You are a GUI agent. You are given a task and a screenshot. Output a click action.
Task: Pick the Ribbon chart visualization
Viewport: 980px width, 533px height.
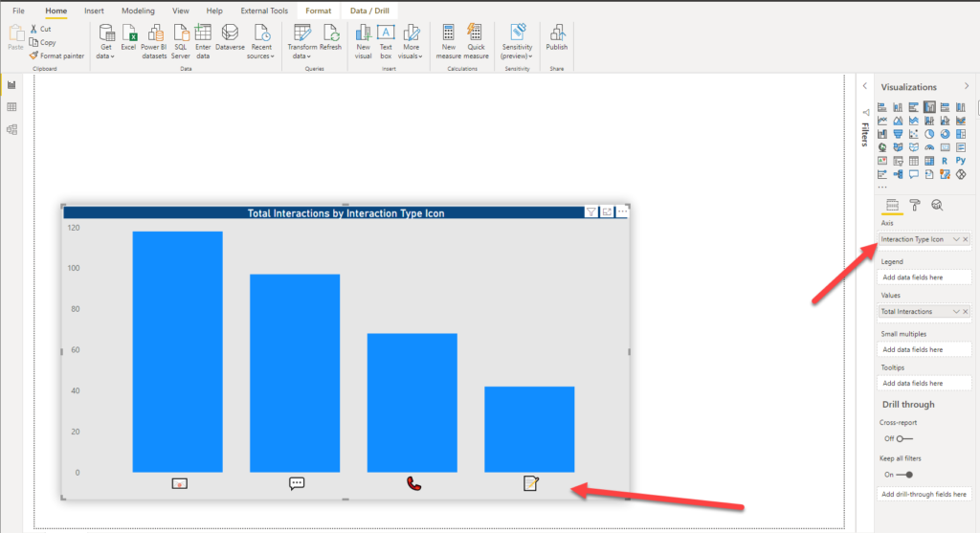[x=961, y=121]
